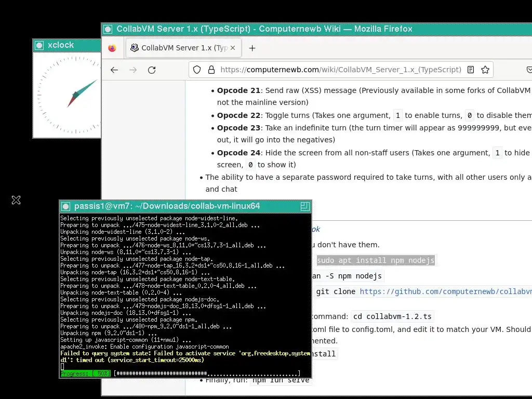
Task: Click the xclock window title bar
Action: click(67, 45)
